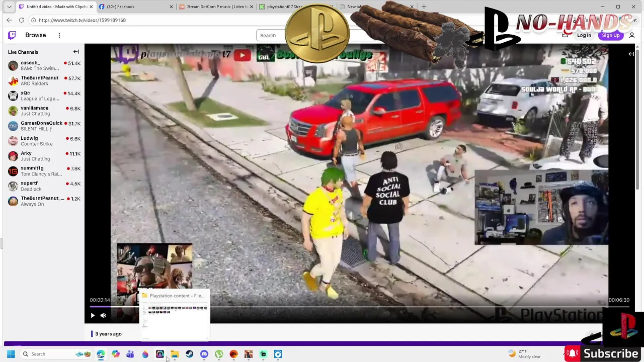Image resolution: width=644 pixels, height=362 pixels.
Task: Reload the page
Action: click(x=21, y=20)
